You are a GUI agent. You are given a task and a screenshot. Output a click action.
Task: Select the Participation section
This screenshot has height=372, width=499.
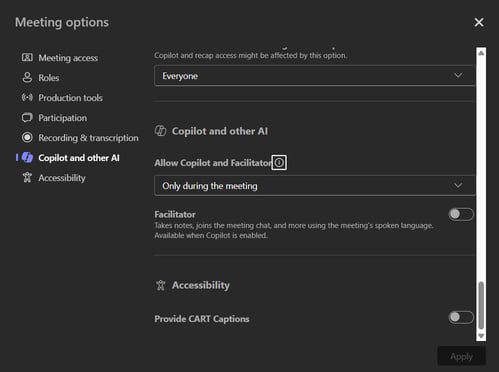pyautogui.click(x=54, y=118)
